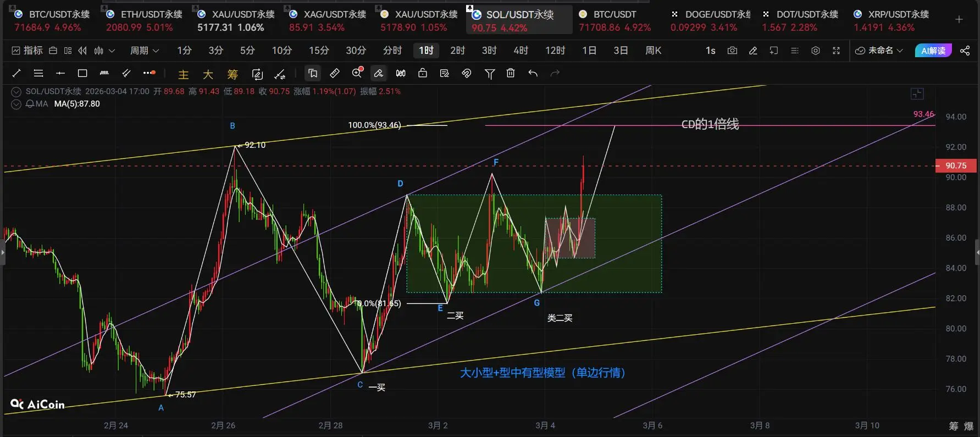Switch to XAG/USDT永续 tab
The image size is (980, 437).
328,20
